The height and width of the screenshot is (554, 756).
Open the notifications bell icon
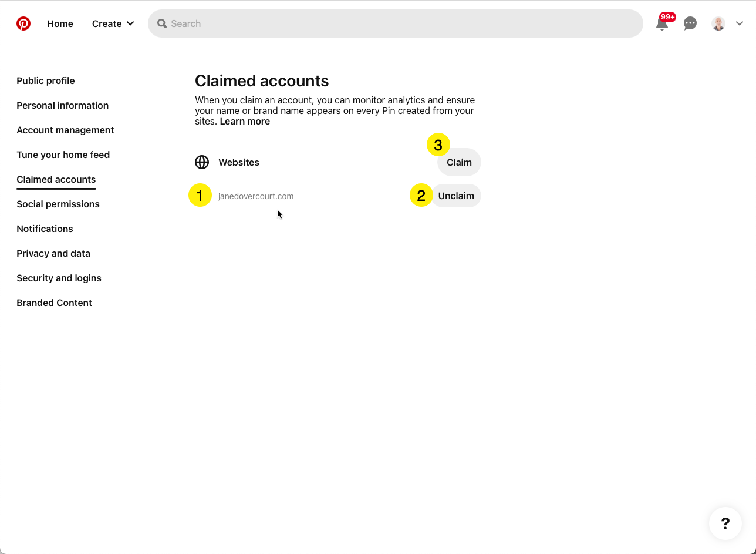pos(662,24)
